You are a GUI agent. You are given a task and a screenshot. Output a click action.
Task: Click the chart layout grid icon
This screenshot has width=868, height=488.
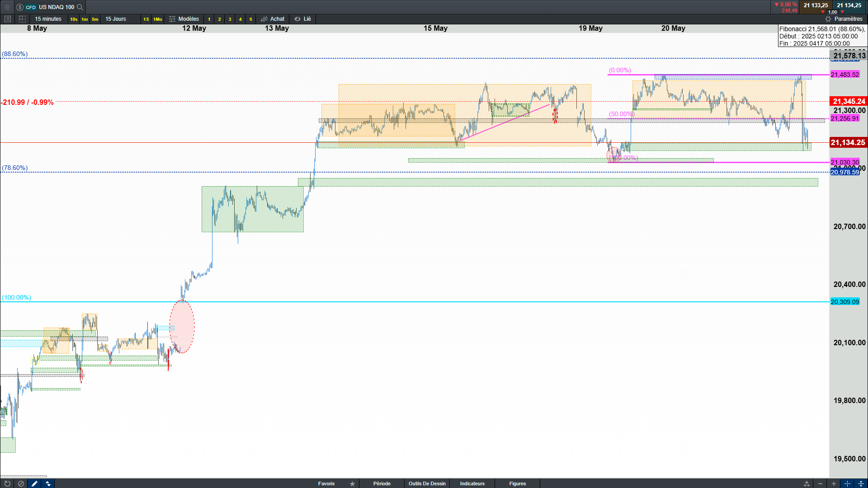[22, 19]
